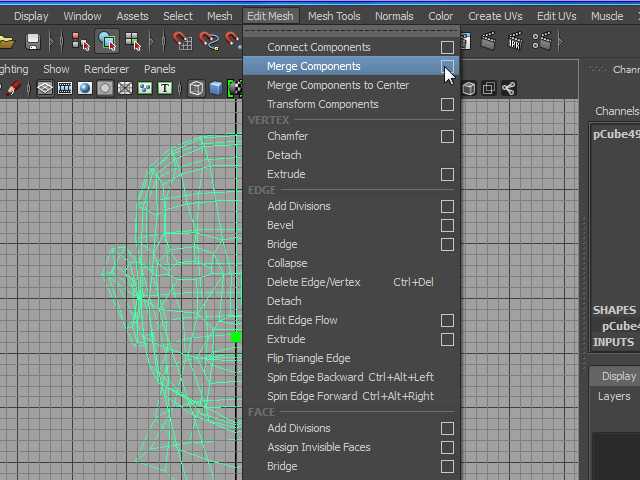Open render settings clapperboard icon

click(542, 41)
